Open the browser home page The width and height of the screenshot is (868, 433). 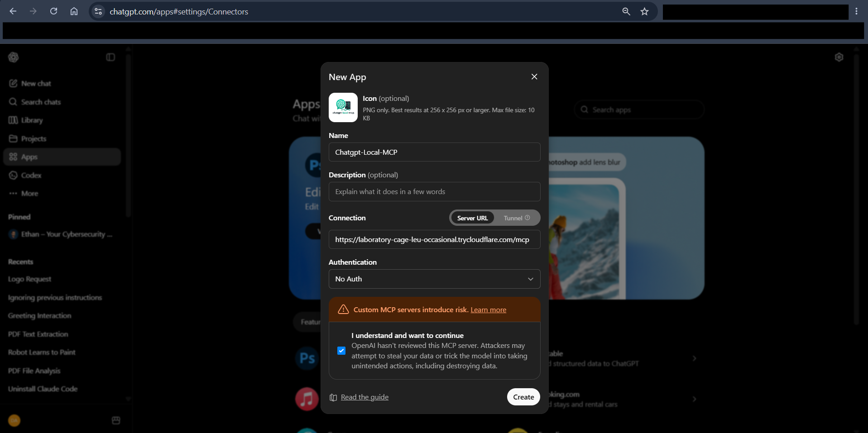74,11
